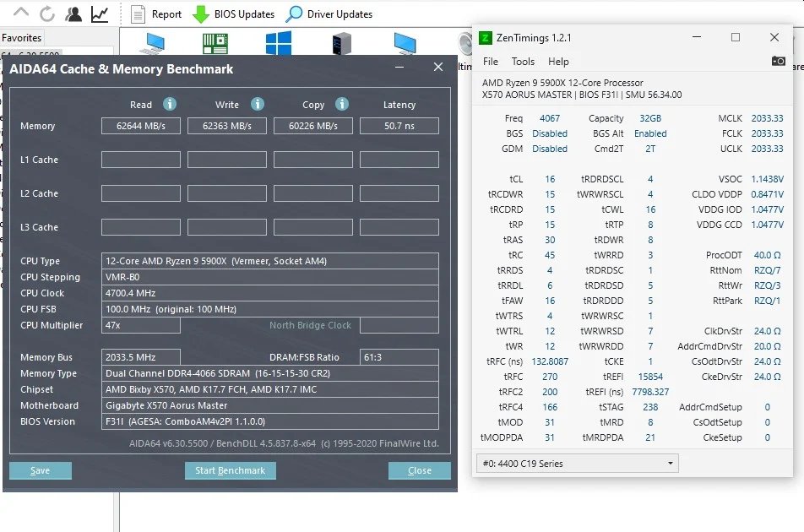
Task: Click the info icon next to Read
Action: pos(170,104)
